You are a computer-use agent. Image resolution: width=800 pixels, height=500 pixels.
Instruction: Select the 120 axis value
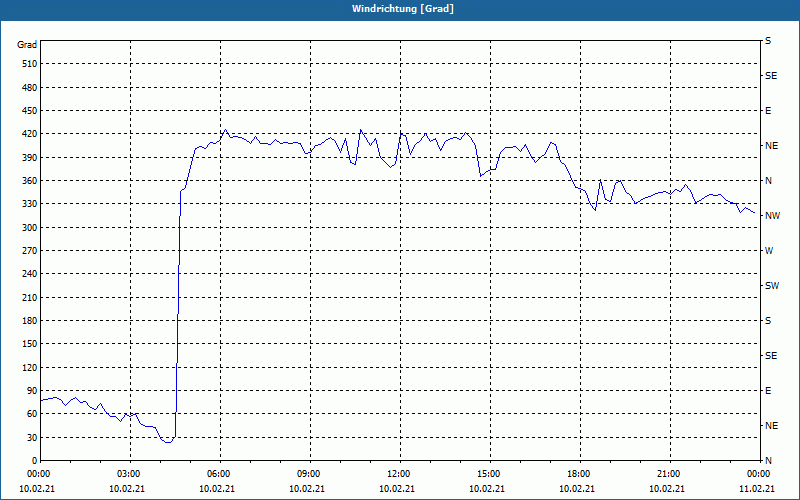(x=30, y=367)
